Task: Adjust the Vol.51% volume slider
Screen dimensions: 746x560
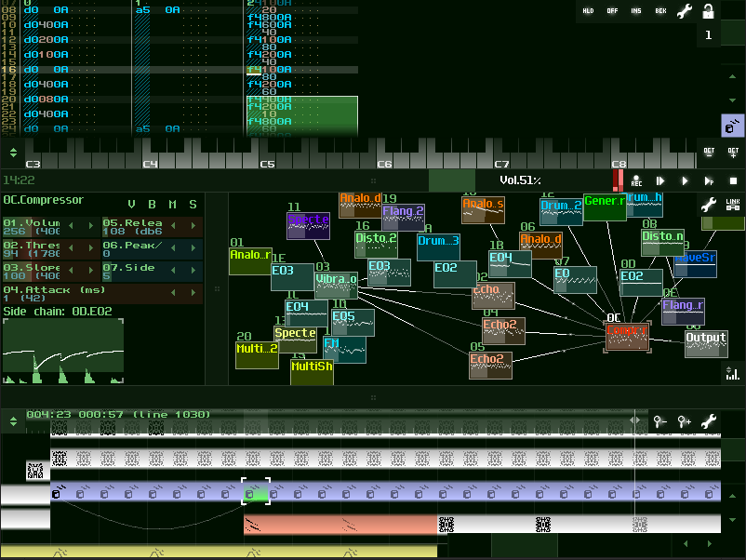Action: 521,180
